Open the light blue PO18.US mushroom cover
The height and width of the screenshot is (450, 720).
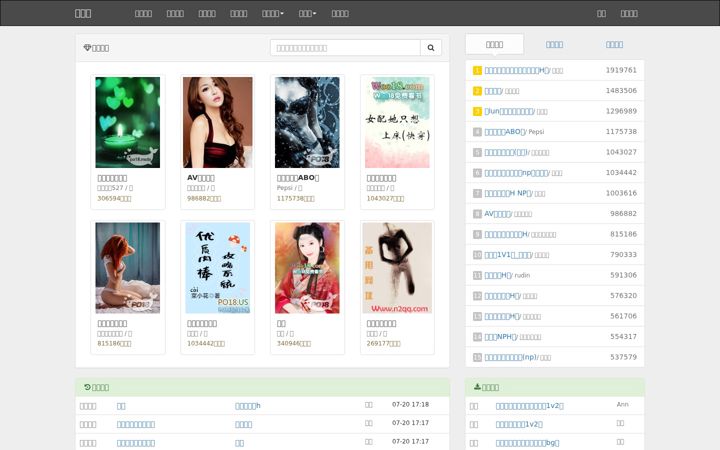pyautogui.click(x=218, y=268)
